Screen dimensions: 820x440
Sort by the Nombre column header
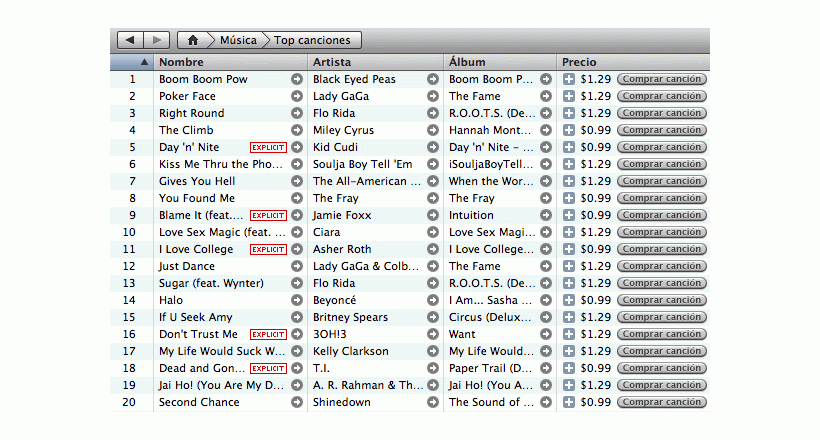coord(230,62)
